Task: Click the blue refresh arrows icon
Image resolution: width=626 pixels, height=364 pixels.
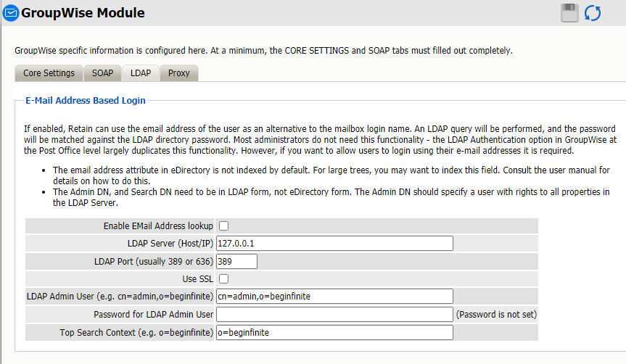Action: (593, 12)
